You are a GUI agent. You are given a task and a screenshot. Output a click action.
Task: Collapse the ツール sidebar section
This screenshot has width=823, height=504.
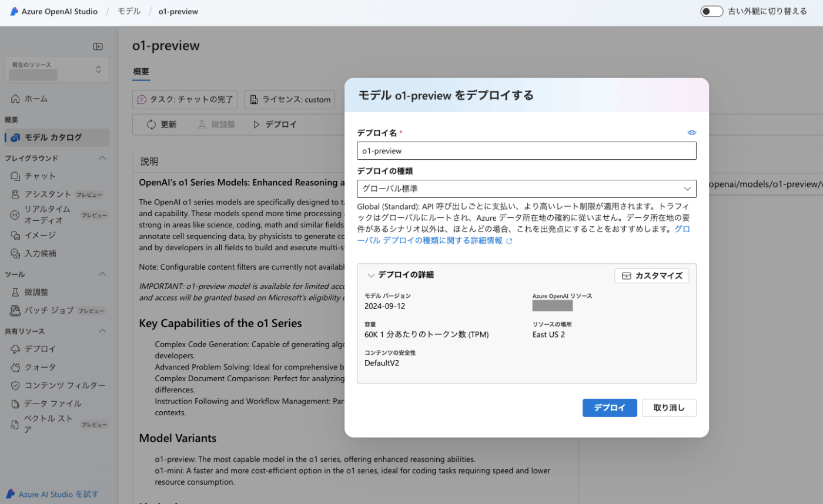tap(102, 274)
